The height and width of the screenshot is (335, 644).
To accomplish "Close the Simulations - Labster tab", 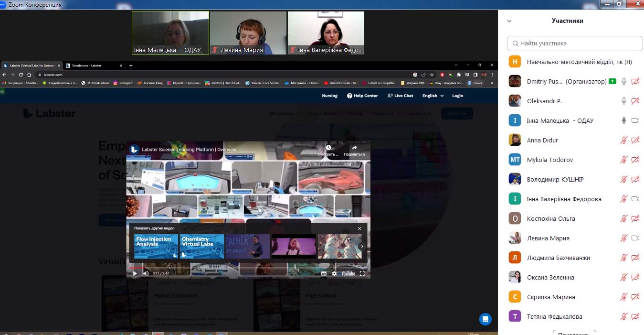I will point(121,65).
